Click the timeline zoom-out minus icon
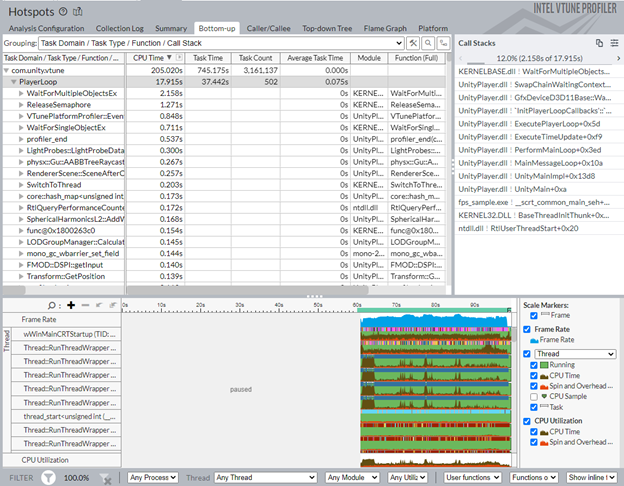 pos(85,305)
